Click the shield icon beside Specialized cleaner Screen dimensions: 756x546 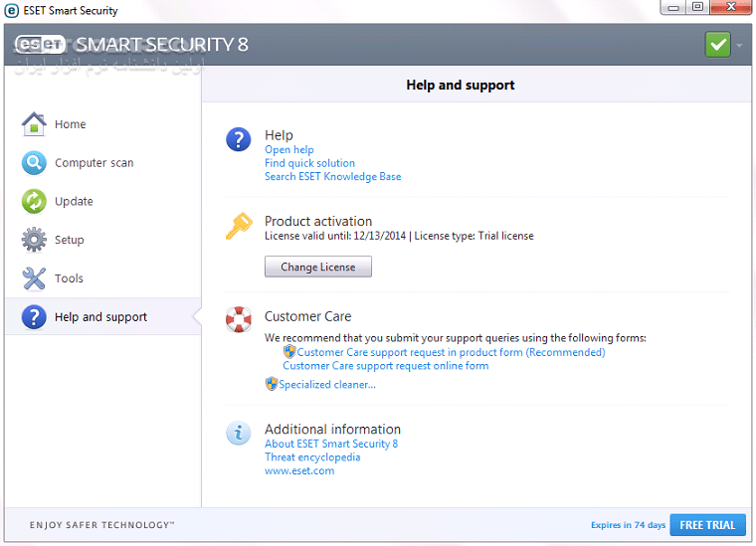pyautogui.click(x=272, y=384)
